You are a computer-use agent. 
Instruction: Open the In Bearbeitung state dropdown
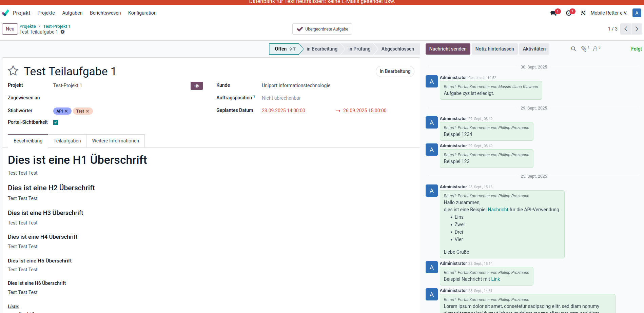click(x=395, y=71)
